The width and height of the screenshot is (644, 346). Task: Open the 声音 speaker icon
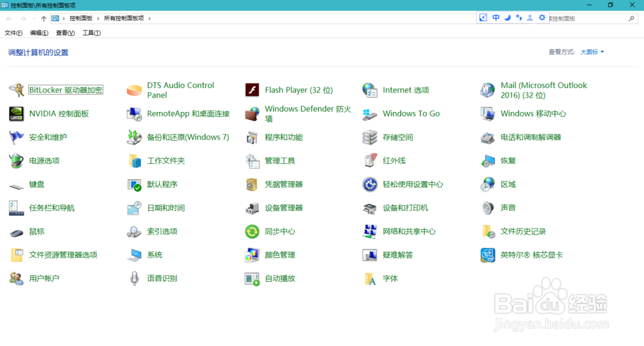click(488, 208)
